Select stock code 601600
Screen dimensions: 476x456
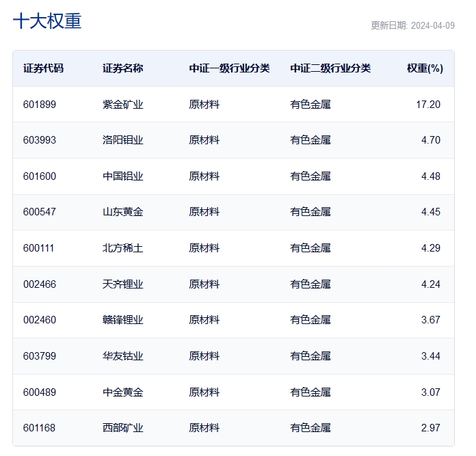40,176
